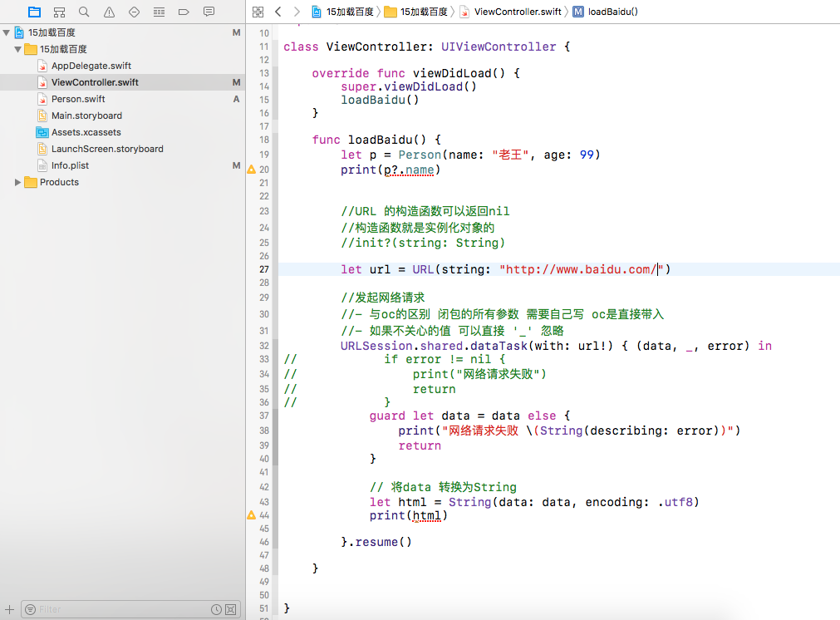
Task: Open the Report navigator speech bubble icon
Action: click(209, 12)
